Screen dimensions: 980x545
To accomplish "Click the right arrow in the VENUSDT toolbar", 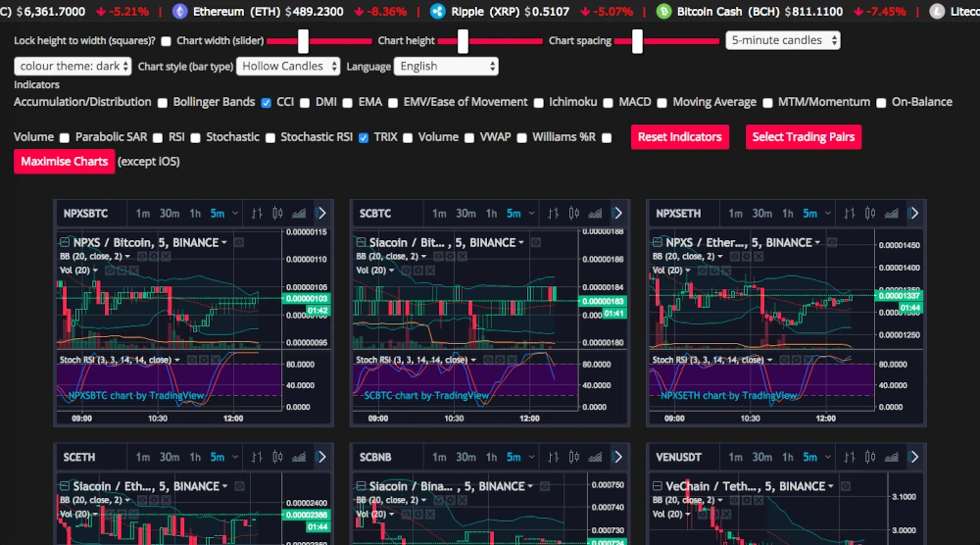I will pyautogui.click(x=914, y=458).
